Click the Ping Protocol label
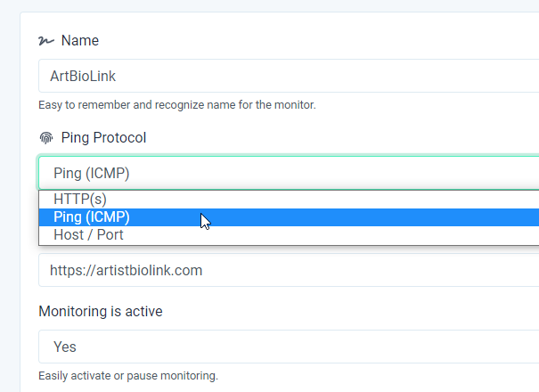 (x=103, y=138)
